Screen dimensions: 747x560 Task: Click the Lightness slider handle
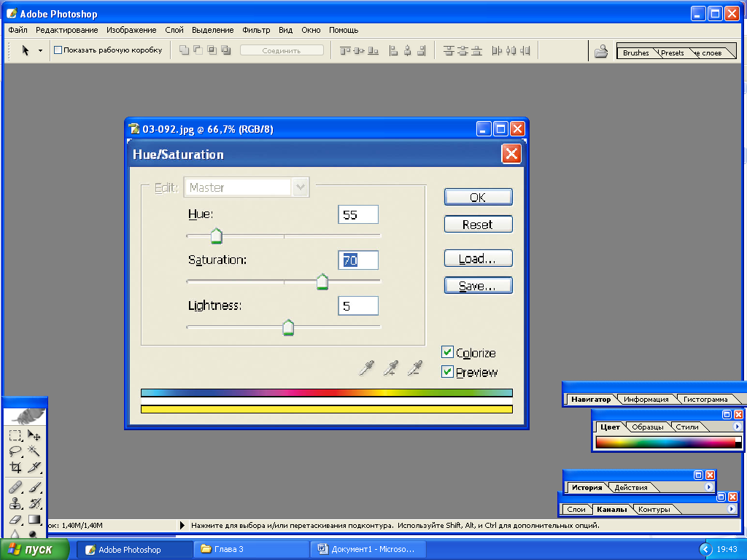click(x=288, y=327)
